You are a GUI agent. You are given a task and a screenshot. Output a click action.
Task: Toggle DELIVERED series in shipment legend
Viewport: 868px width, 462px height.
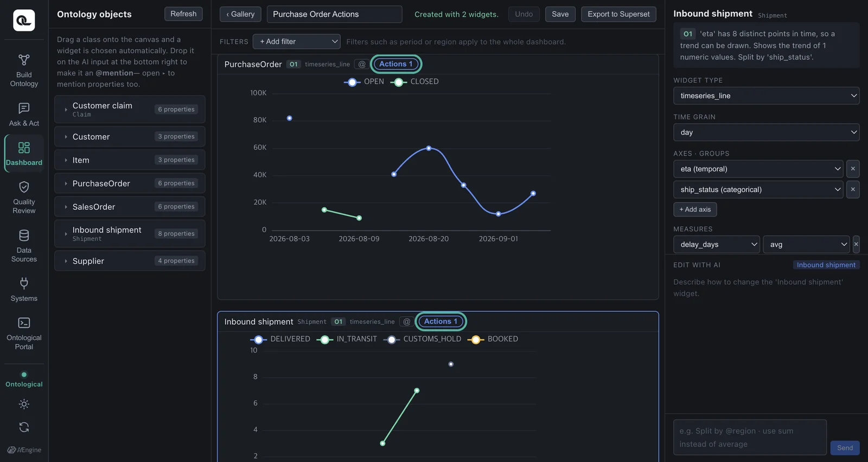[x=280, y=339]
